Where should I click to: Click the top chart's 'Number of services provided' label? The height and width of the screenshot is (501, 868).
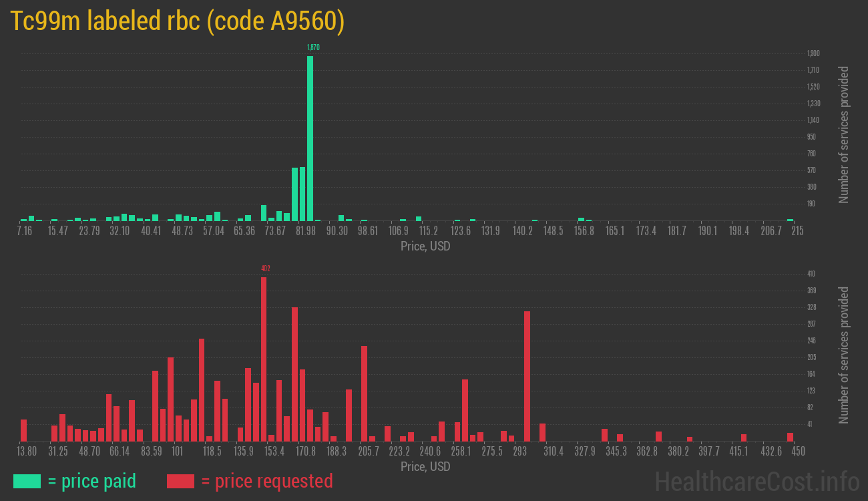[x=844, y=134]
